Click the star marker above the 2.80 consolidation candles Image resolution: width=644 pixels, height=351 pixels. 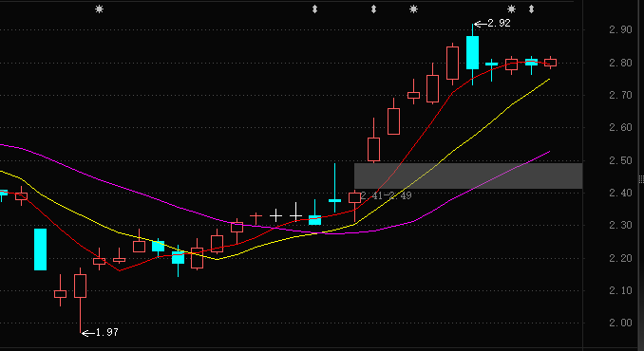tap(511, 9)
